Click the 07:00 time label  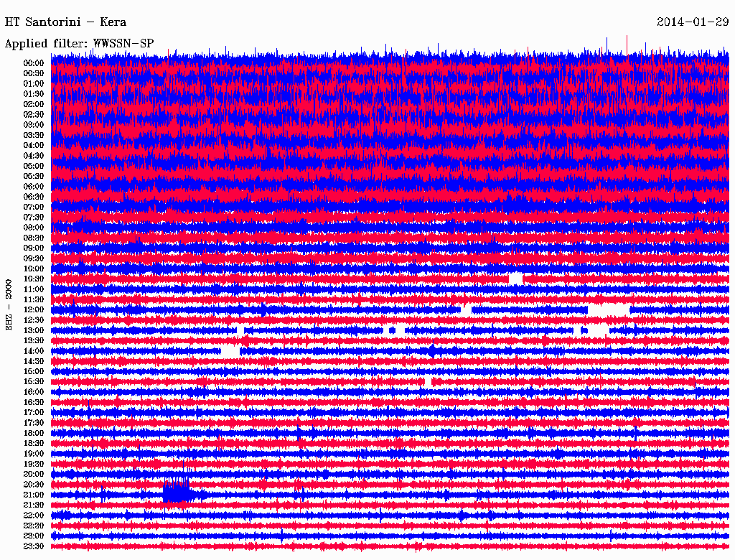coord(34,207)
